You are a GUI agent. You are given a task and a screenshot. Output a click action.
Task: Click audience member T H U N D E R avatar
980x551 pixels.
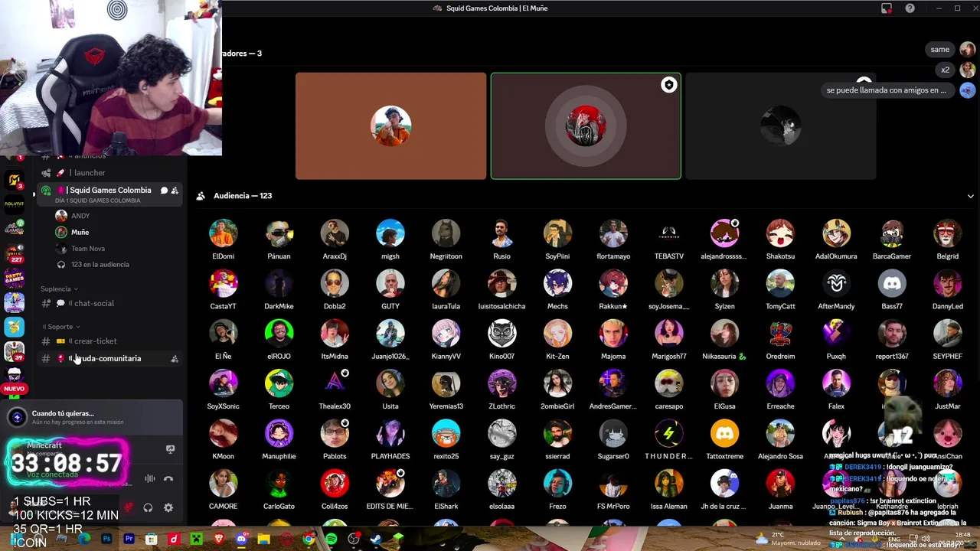669,434
